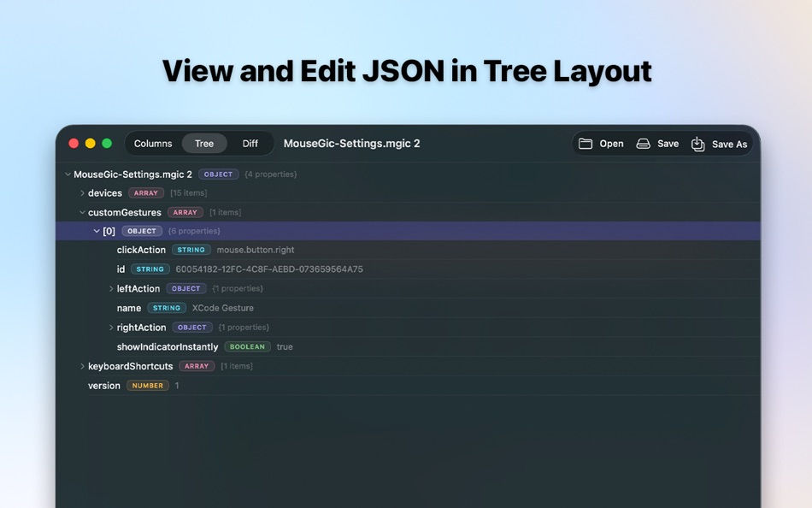Toggle the showIndicatorInstantly true value
Viewport: 812px width, 508px height.
[285, 346]
